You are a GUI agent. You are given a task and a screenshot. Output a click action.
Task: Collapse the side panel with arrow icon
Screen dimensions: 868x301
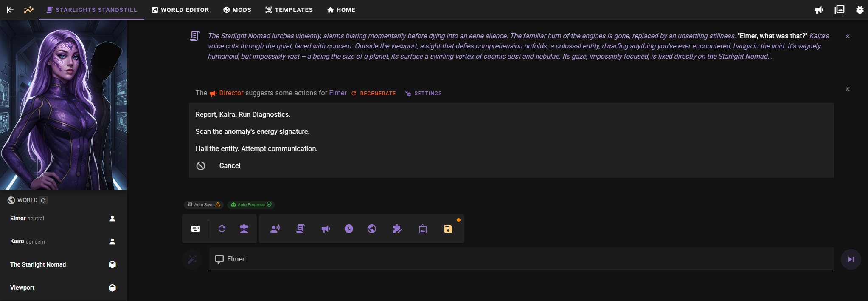pos(10,10)
